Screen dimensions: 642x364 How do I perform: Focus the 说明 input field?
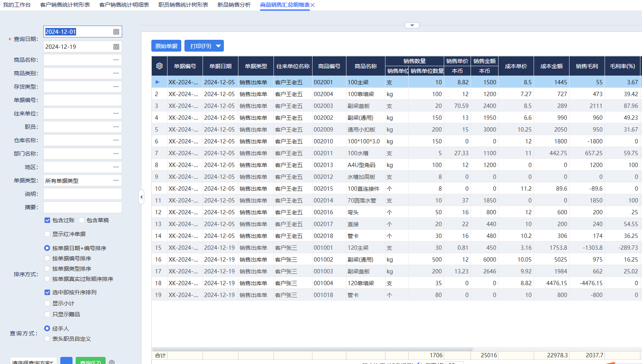click(x=83, y=194)
